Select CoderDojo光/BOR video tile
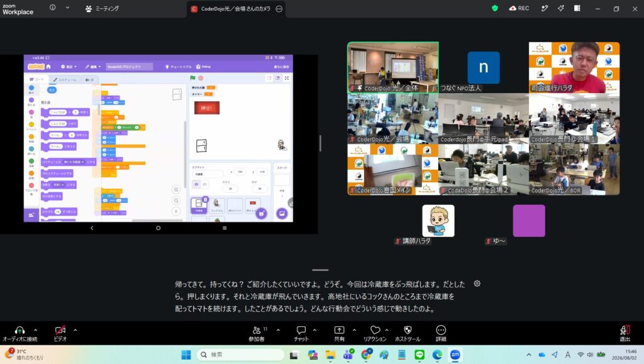Viewport: 644px width, 364px height. (x=574, y=170)
